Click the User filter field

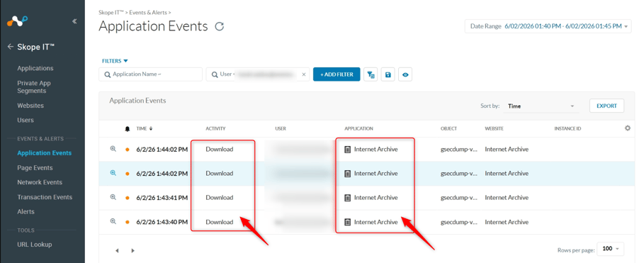(x=257, y=74)
